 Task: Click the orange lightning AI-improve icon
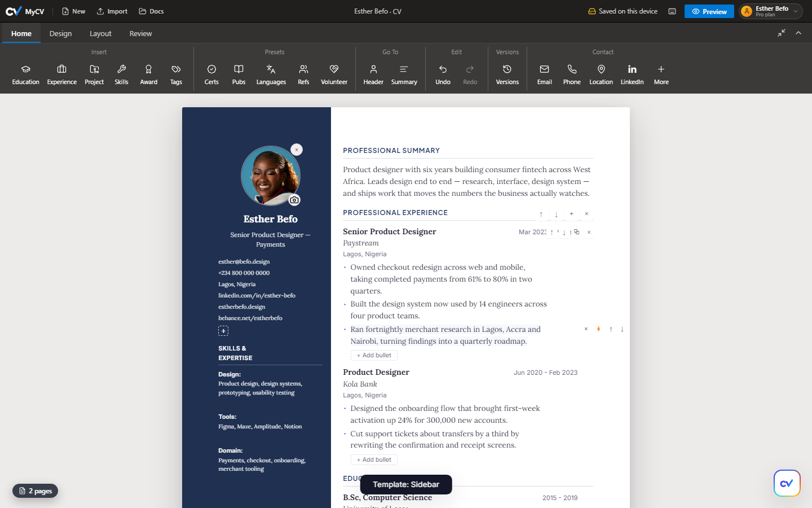[598, 329]
